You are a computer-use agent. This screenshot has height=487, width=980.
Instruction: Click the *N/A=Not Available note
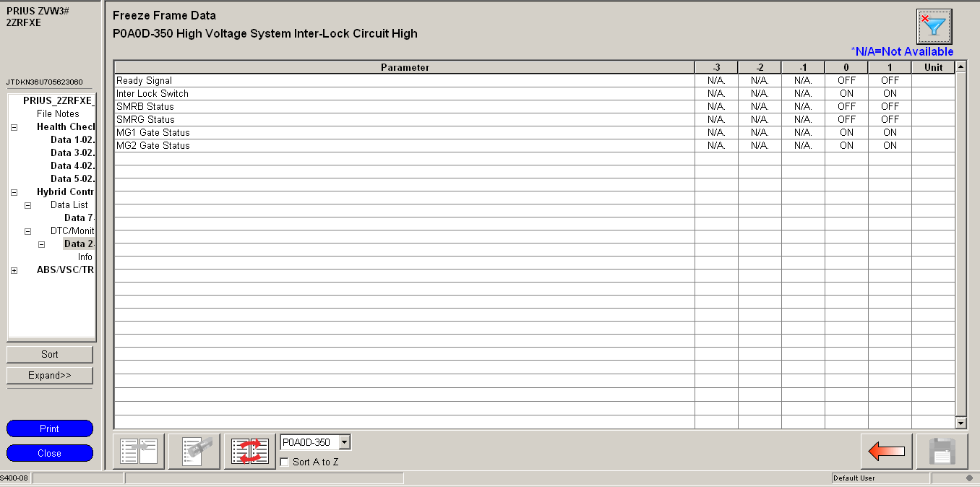point(902,52)
